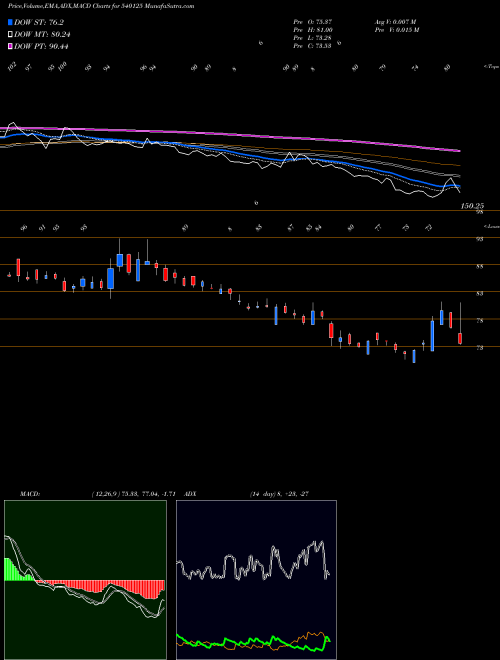
Task: Open the MACD chart with green and red histogram
Action: (x=85, y=580)
